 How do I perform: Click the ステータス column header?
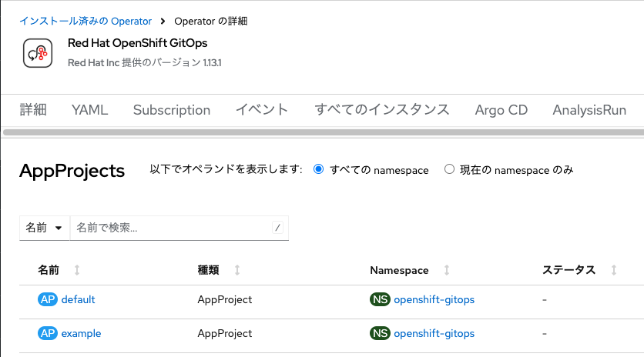[569, 270]
